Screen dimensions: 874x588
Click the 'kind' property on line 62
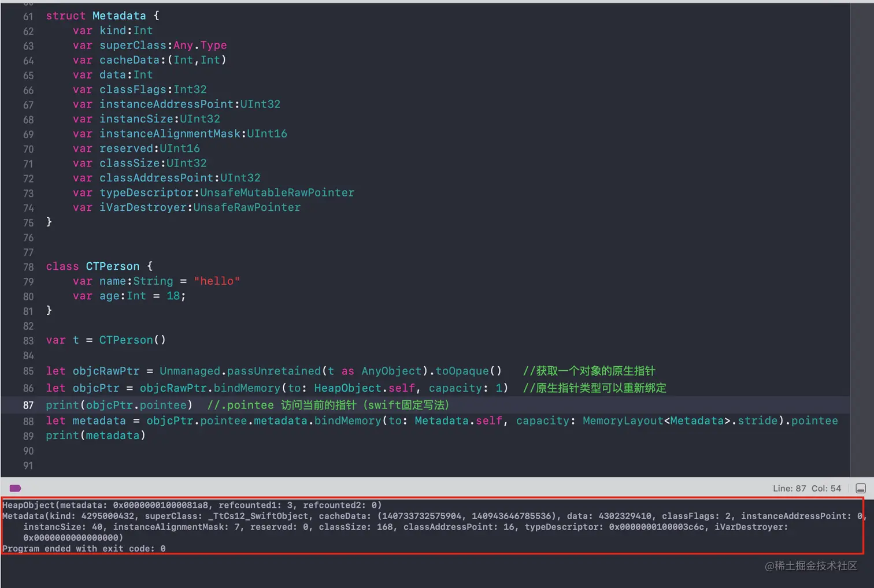pos(113,31)
